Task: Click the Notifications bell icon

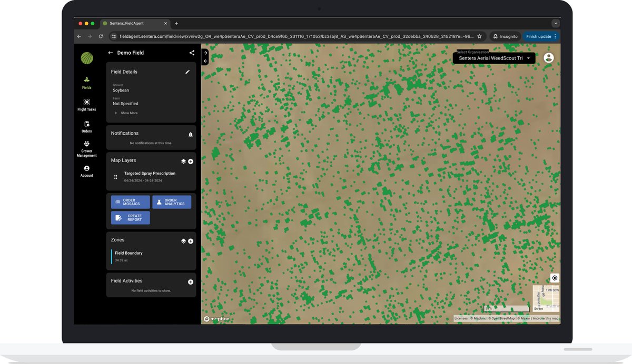Action: pyautogui.click(x=191, y=135)
